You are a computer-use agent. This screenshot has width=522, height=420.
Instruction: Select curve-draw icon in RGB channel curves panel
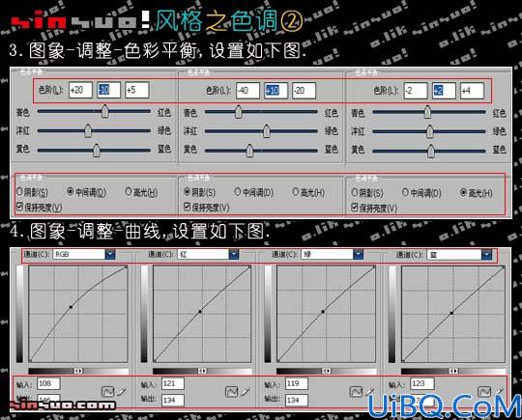point(107,391)
